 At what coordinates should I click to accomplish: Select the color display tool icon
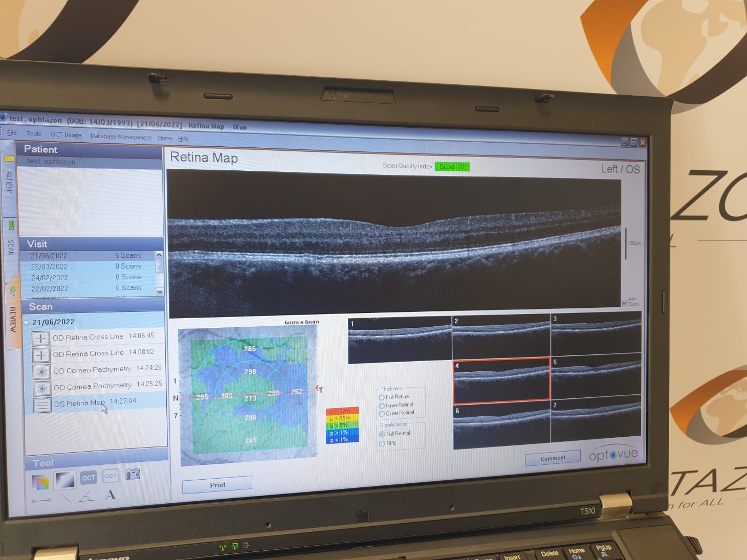click(40, 482)
